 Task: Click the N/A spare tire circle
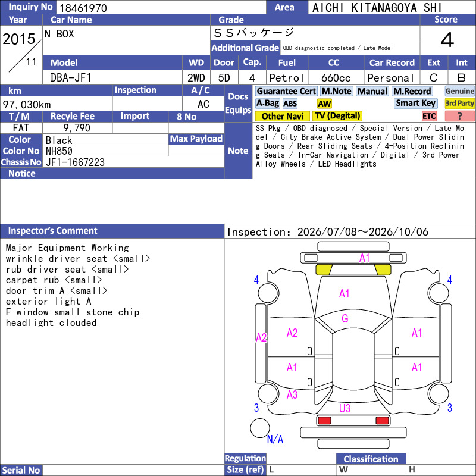coord(260,428)
